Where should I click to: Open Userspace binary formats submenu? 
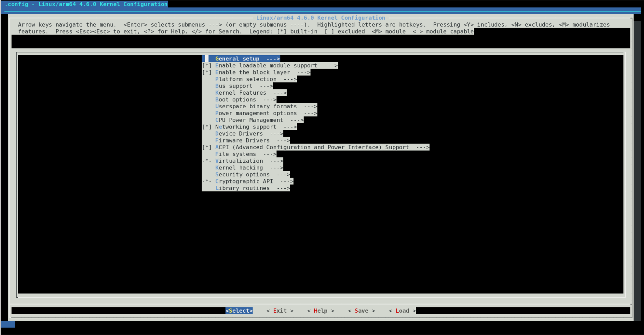point(256,106)
